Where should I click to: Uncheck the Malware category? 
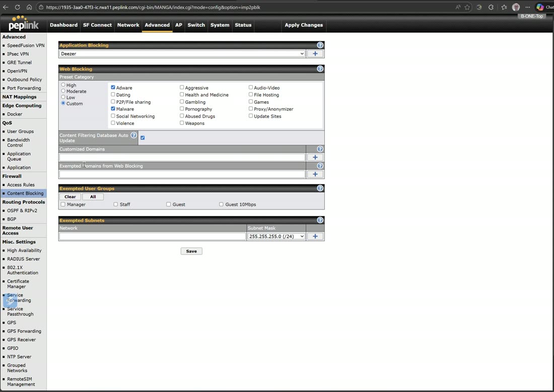coord(113,108)
